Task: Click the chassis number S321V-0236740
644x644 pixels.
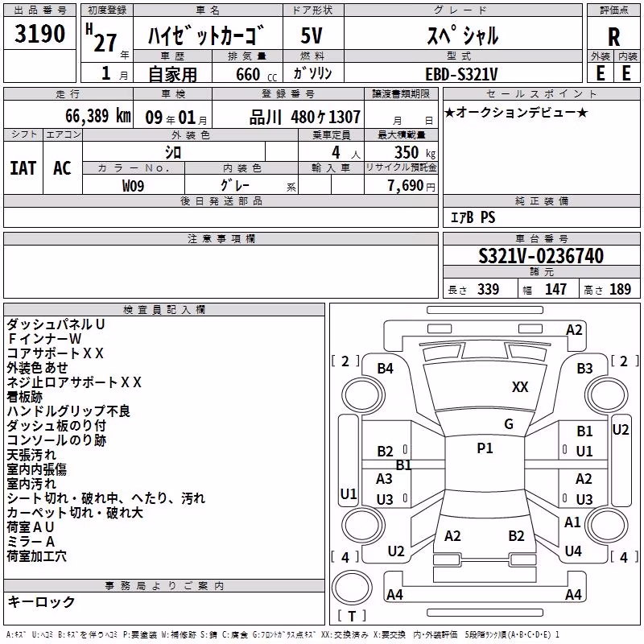Action: [x=541, y=256]
